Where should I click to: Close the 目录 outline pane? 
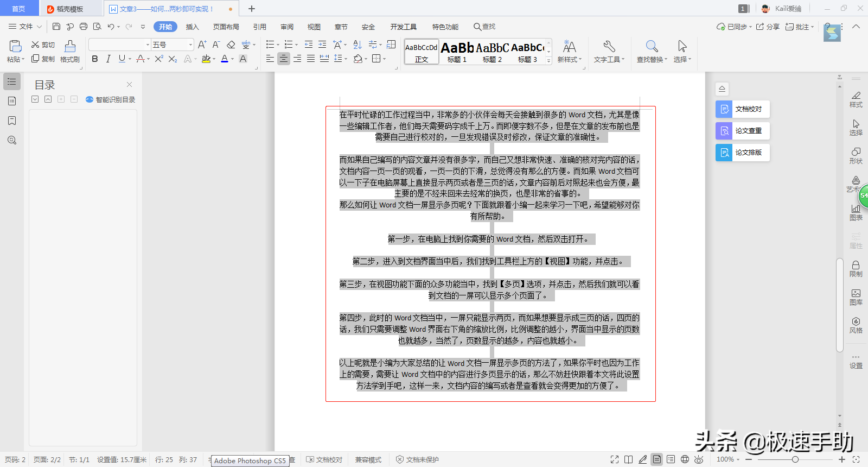click(129, 84)
